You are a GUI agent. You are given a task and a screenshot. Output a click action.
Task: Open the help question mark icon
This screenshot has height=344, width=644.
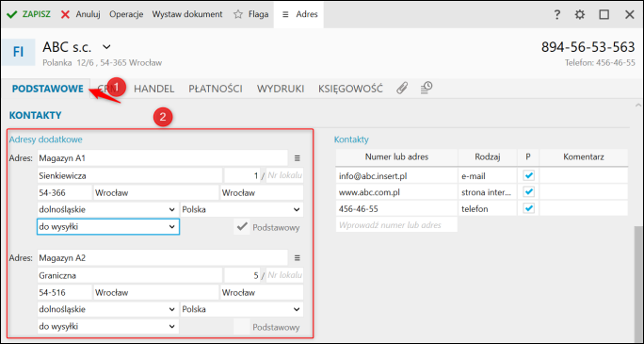tap(556, 14)
